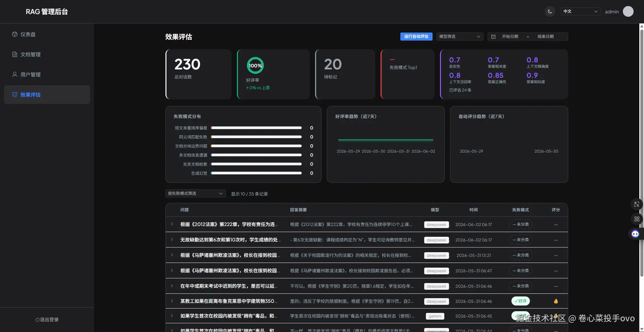Expand 2026-05-31 06:47 马萨诸塞州欺凌法案 row

172,271
